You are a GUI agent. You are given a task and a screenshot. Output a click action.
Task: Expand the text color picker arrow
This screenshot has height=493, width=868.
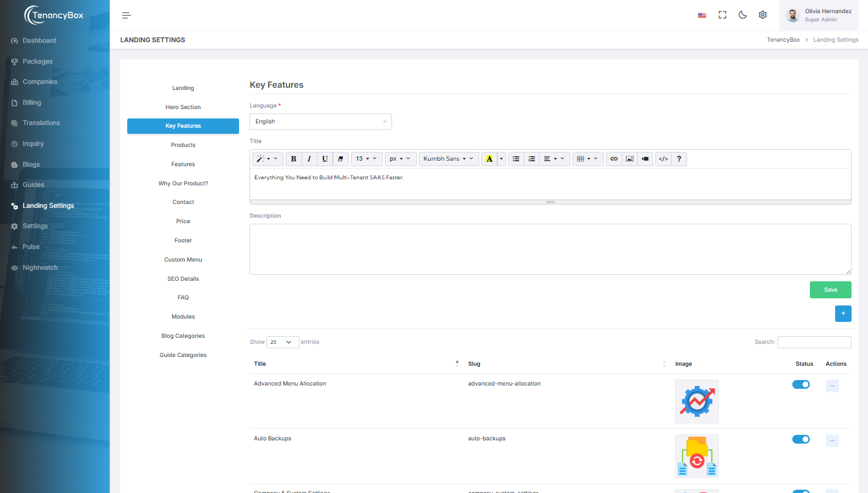(501, 159)
